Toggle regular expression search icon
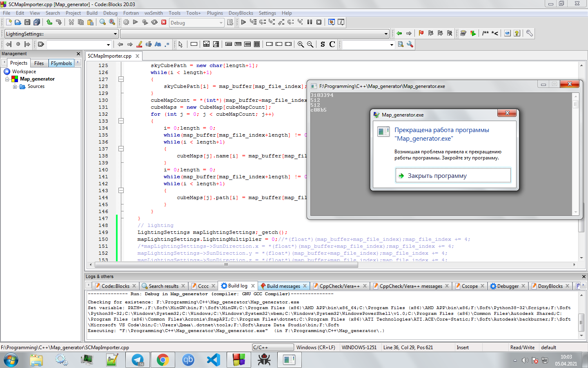 (x=167, y=45)
